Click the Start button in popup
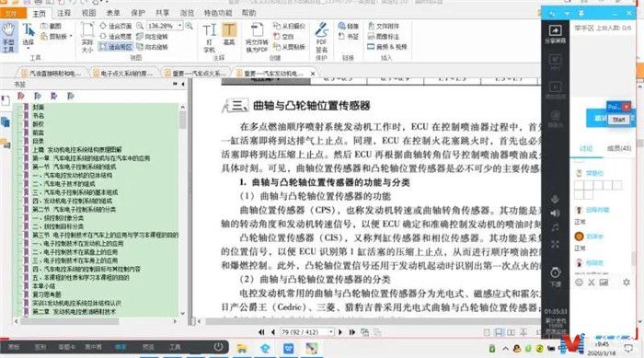 [x=618, y=120]
